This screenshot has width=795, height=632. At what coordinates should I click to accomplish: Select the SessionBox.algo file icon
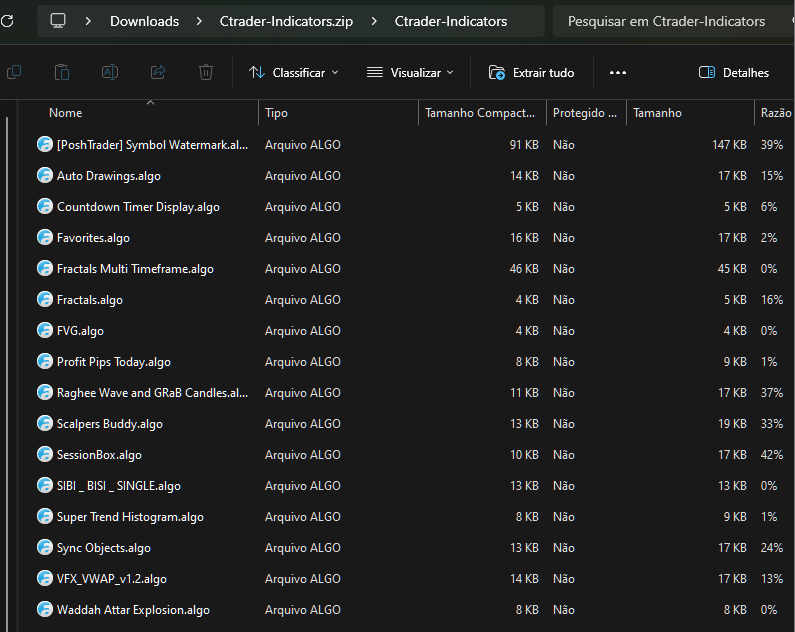tap(44, 455)
